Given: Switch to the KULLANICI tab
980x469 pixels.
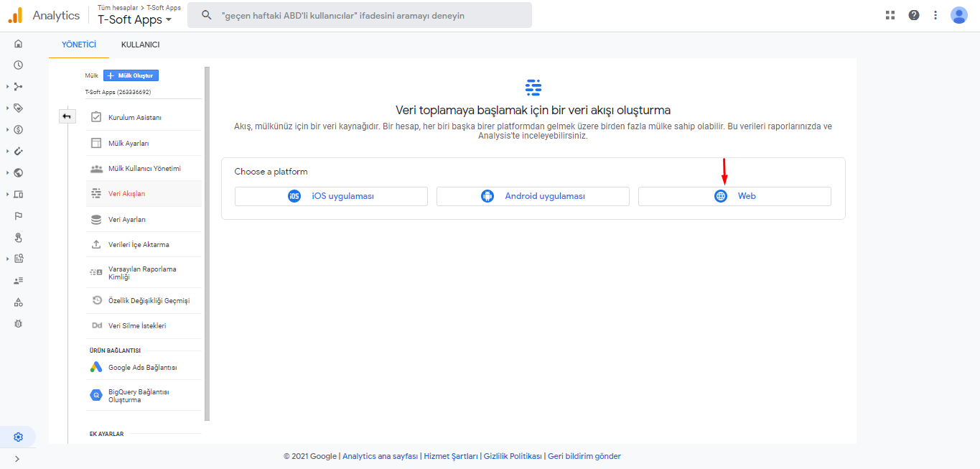Looking at the screenshot, I should (x=141, y=45).
